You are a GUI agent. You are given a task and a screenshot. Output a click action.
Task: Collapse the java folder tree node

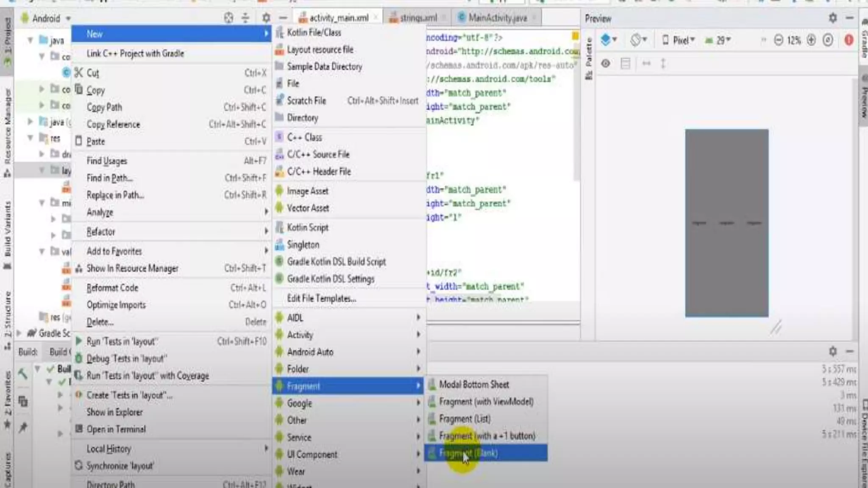(x=31, y=40)
